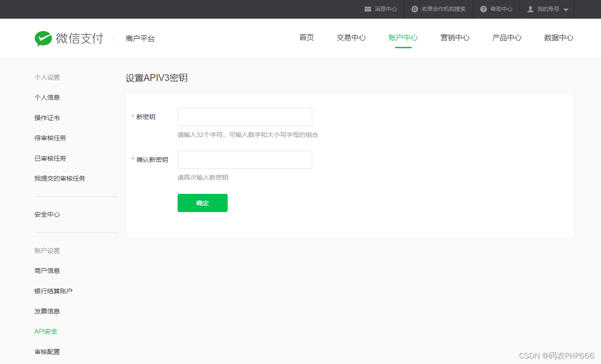Open the 个人设置 sidebar group
Image resolution: width=601 pixels, height=364 pixels.
[x=47, y=77]
